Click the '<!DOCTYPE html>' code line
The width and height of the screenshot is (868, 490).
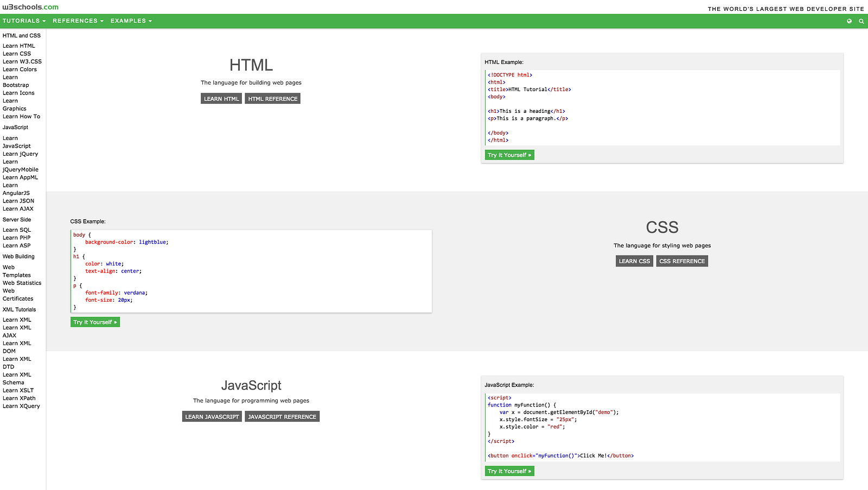point(510,75)
